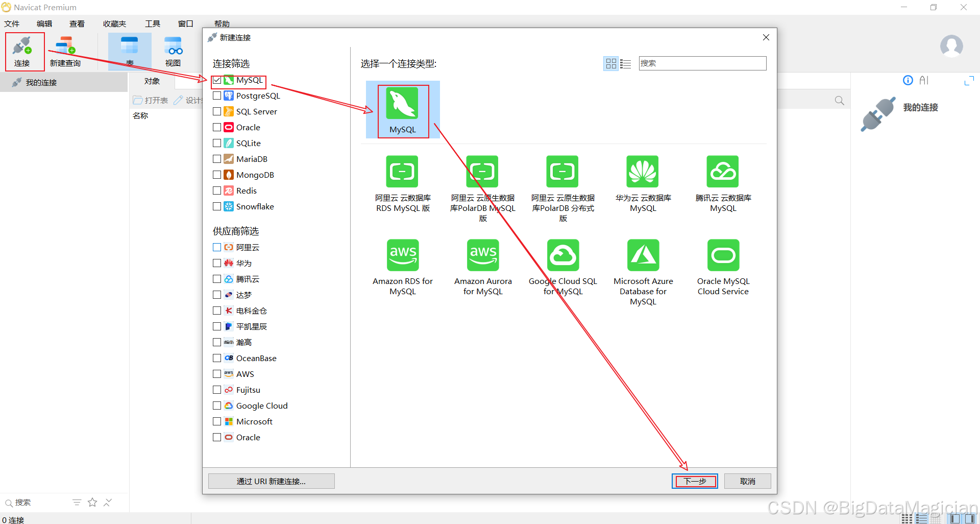Select 腾讯云 云数据库 MySQL tile
This screenshot has height=524, width=980.
pos(723,184)
